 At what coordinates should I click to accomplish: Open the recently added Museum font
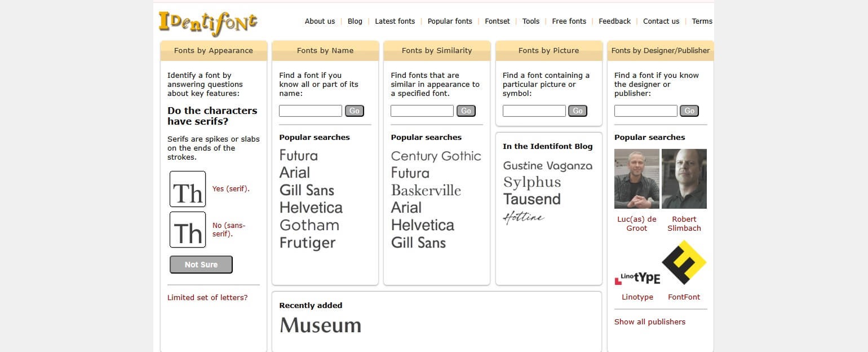tap(321, 325)
